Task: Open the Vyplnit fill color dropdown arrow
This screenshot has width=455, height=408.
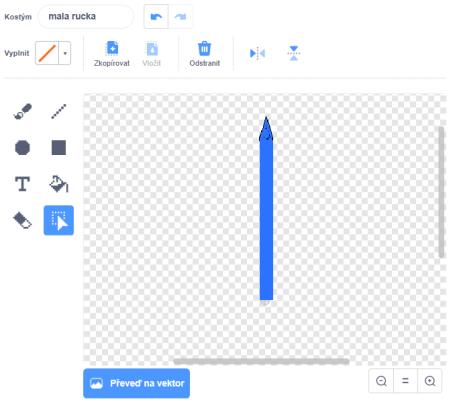Action: click(65, 53)
